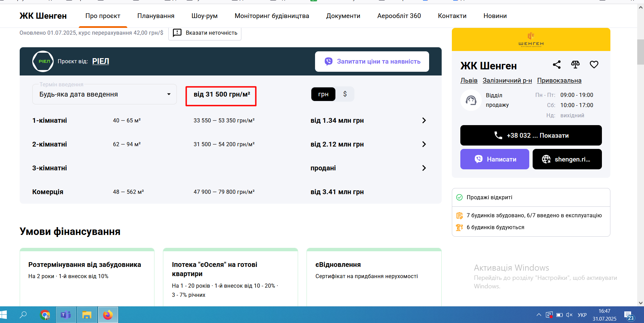Click 7 будинків збудовано status line
This screenshot has width=644, height=323.
(534, 216)
